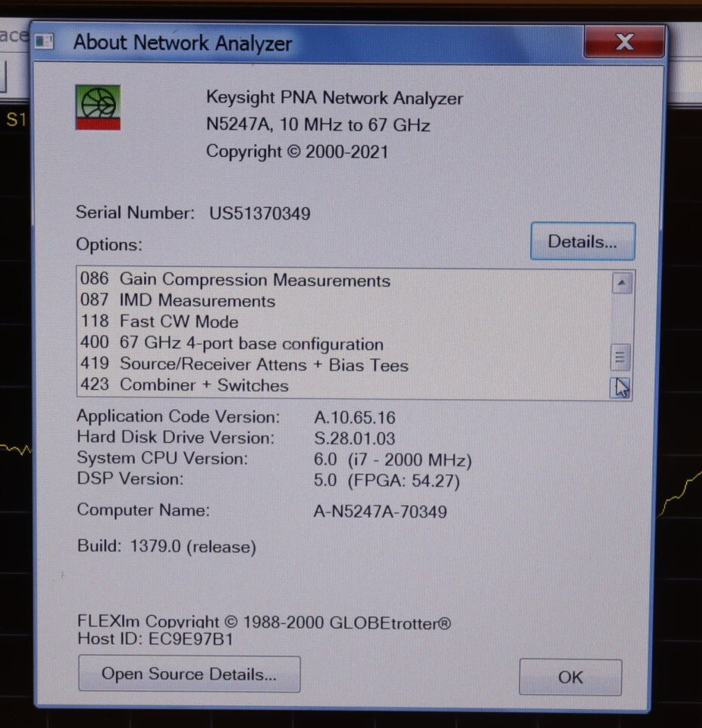Click the Keysight PNA analyzer logo icon
The image size is (702, 728).
[97, 106]
